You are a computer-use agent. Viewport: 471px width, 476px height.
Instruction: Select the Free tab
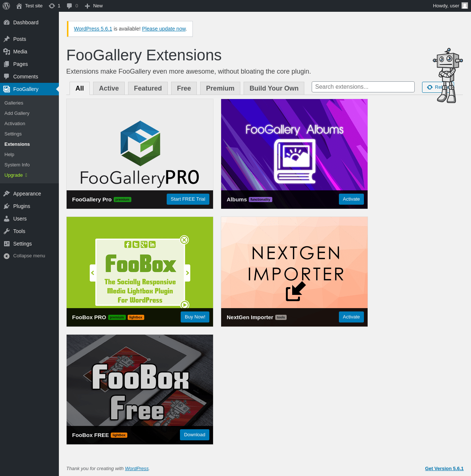pos(184,88)
